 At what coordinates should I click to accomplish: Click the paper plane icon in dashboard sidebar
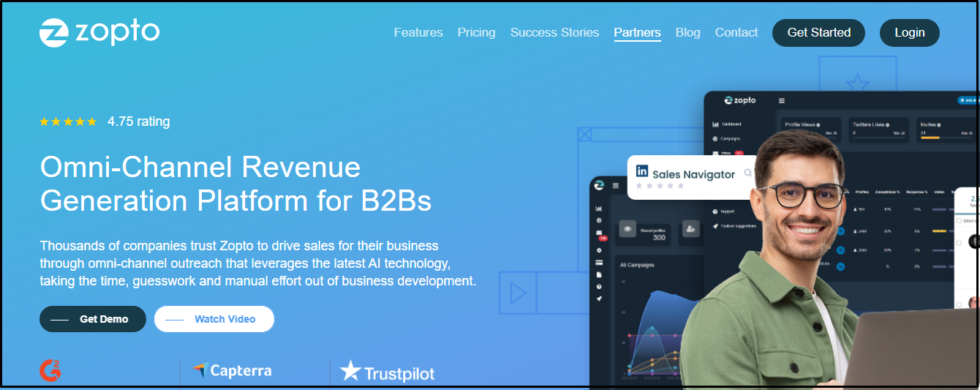(x=599, y=299)
